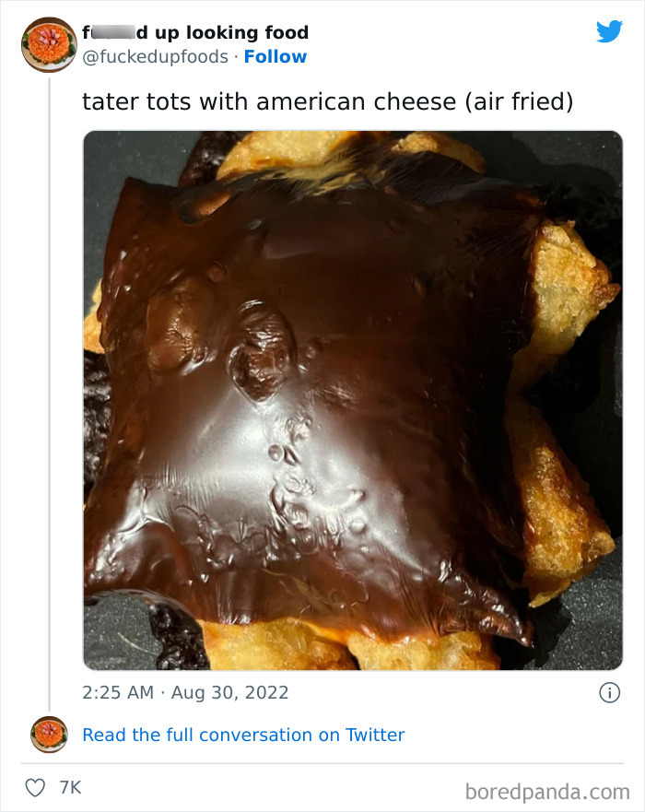Read the full conversation on Twitter
This screenshot has width=645, height=812.
[x=243, y=735]
